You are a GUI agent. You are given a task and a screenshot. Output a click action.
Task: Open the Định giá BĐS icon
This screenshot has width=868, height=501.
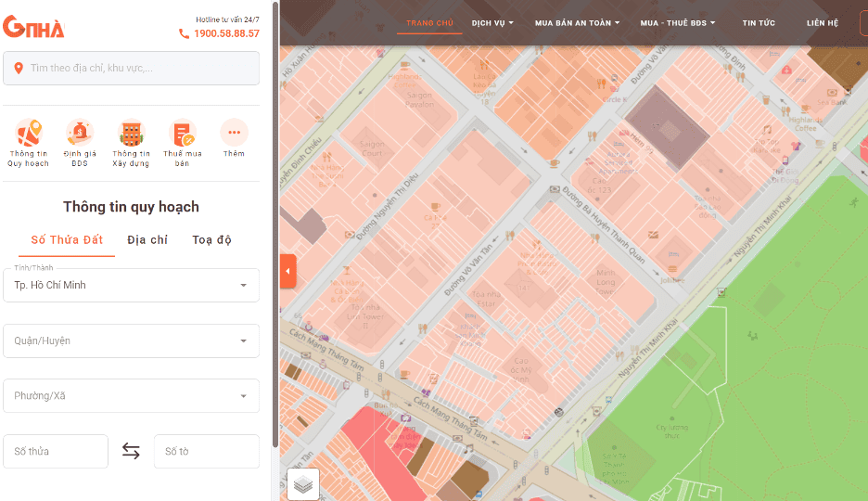pos(80,133)
